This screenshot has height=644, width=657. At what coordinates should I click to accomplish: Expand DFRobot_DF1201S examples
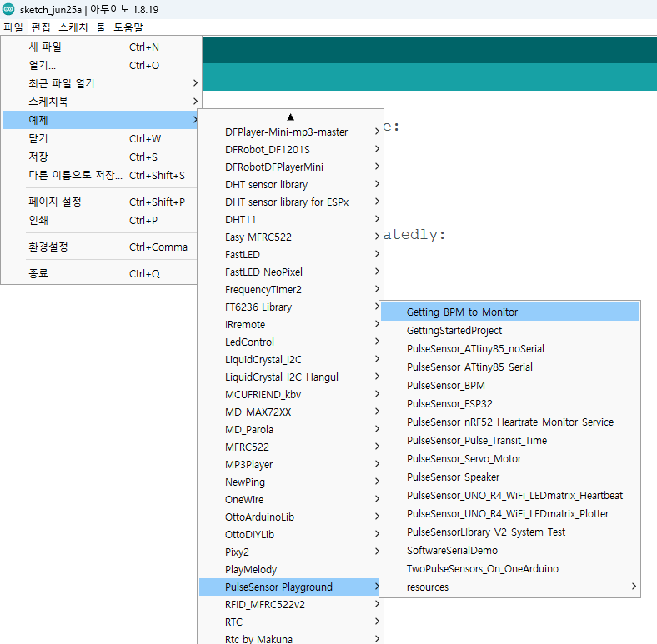coord(290,149)
